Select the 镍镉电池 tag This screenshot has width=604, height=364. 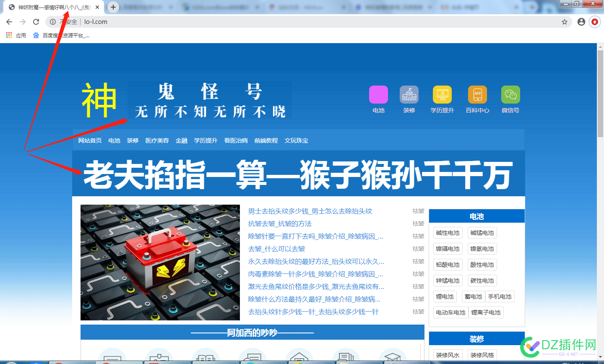[x=448, y=249]
